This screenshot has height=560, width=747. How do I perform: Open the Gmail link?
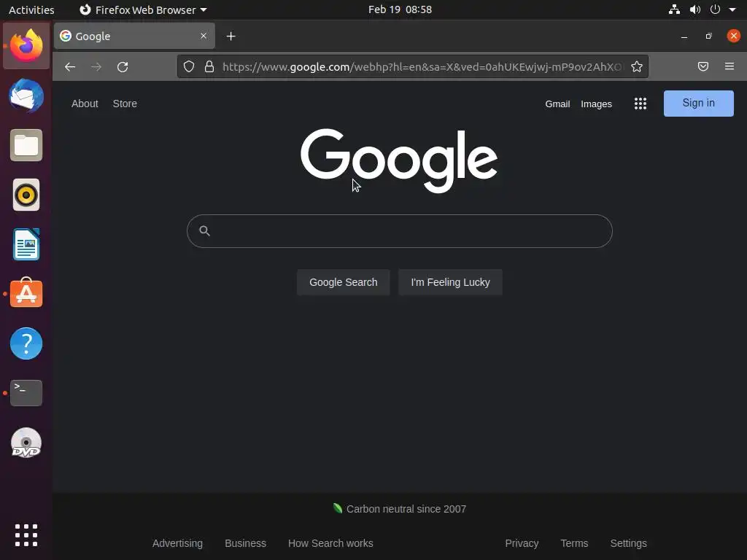pyautogui.click(x=557, y=104)
